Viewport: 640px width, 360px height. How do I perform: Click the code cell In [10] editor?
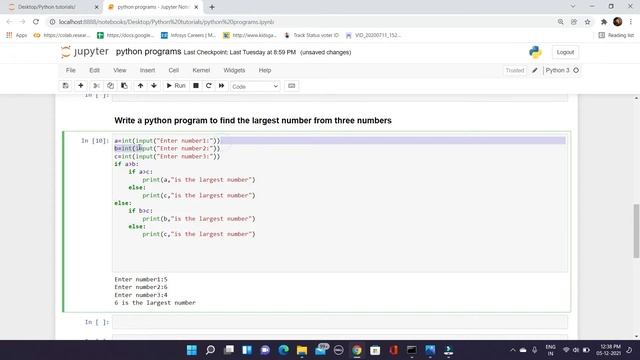click(340, 203)
